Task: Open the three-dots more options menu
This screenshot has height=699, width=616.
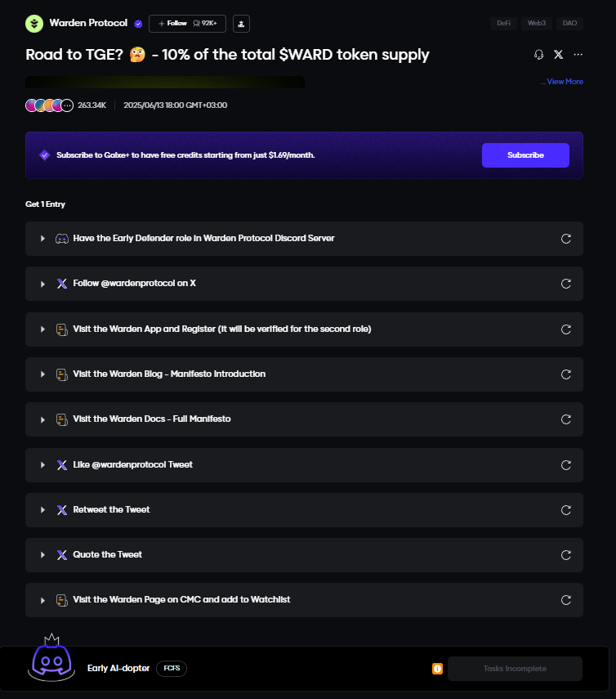Action: click(578, 55)
